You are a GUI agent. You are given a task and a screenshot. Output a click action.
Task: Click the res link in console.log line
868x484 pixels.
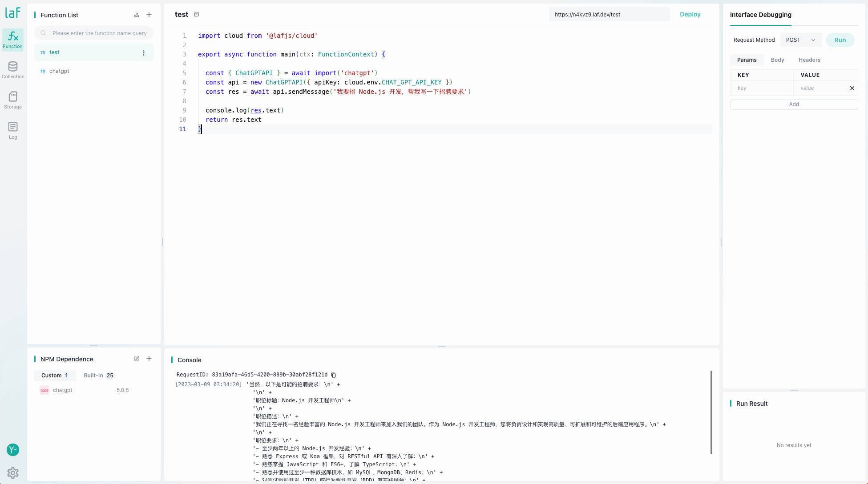[256, 110]
